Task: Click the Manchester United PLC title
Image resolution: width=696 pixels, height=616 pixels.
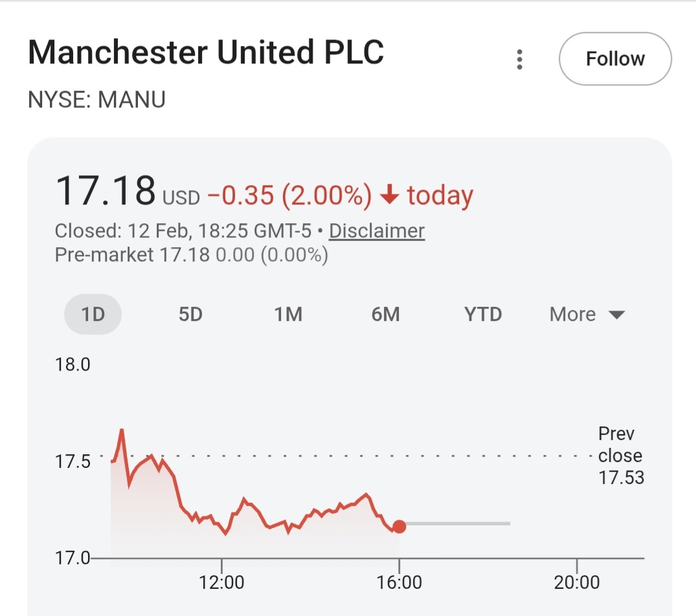Action: click(206, 53)
